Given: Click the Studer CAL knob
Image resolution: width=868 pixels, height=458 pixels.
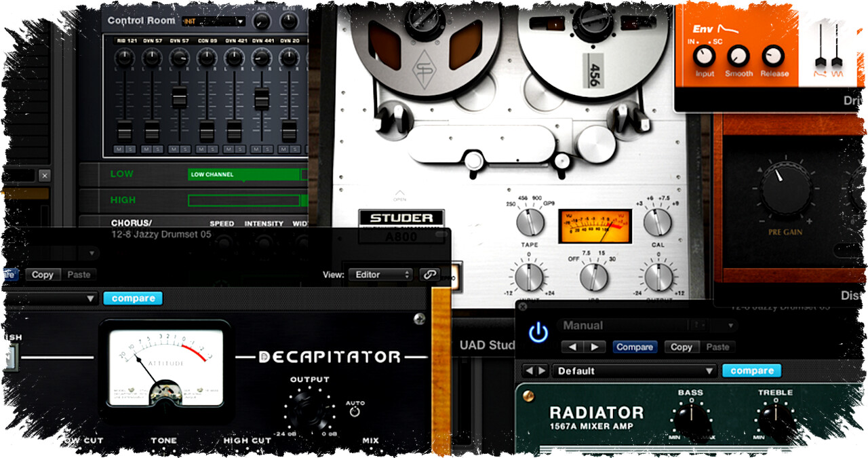Looking at the screenshot, I should [656, 223].
